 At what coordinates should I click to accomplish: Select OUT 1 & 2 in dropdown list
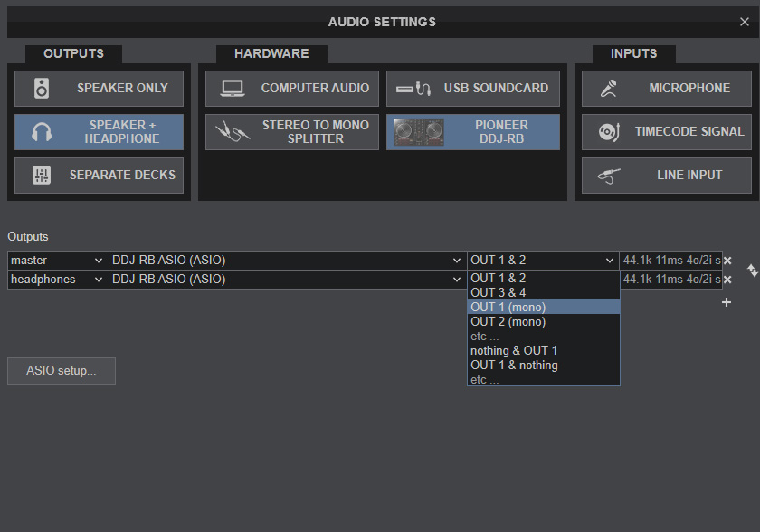(544, 278)
